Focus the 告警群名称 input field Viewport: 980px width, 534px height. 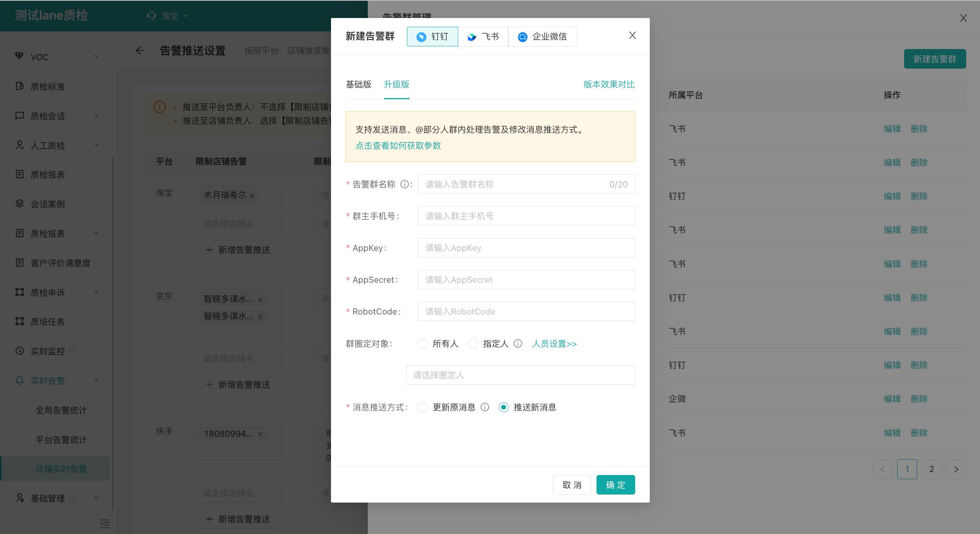[526, 184]
